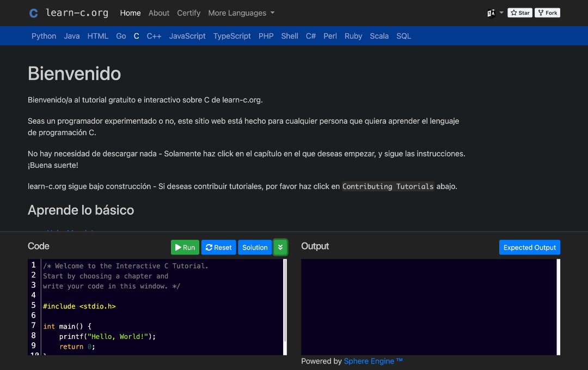Click the learn-c.org C logo icon
This screenshot has height=370, width=588.
point(33,13)
